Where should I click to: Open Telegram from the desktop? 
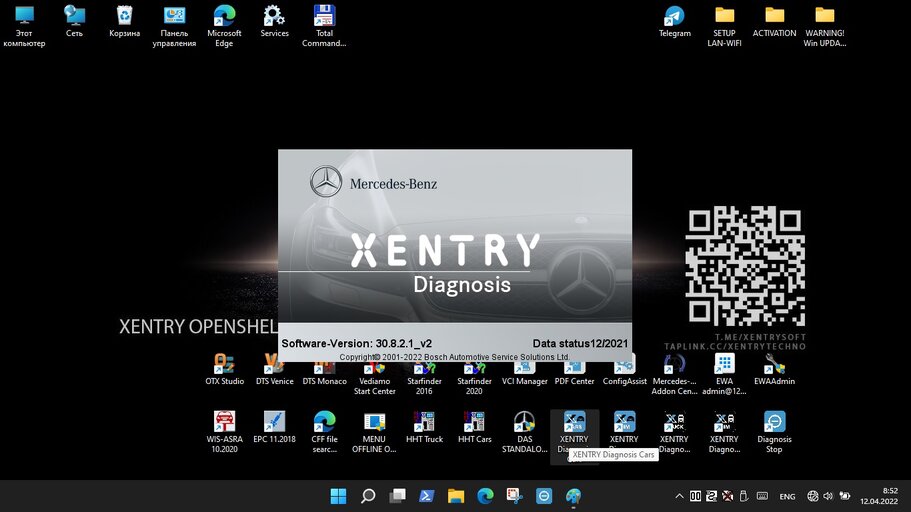(675, 22)
